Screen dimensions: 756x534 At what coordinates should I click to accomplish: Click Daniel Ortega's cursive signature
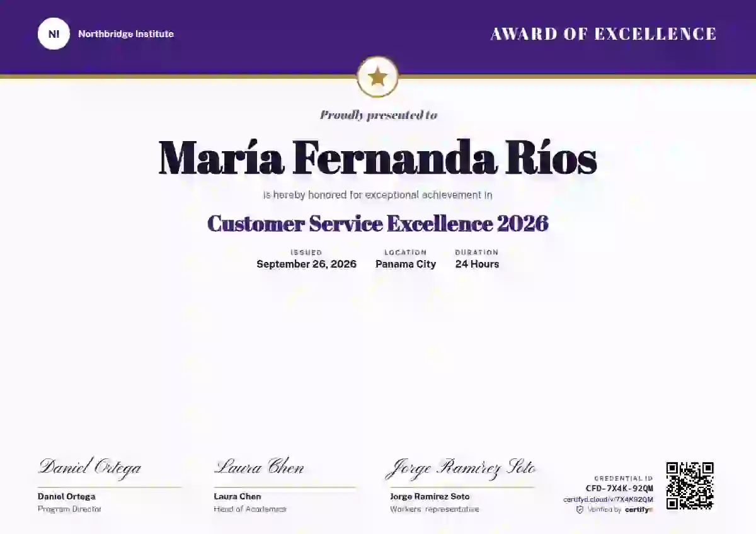pos(90,468)
